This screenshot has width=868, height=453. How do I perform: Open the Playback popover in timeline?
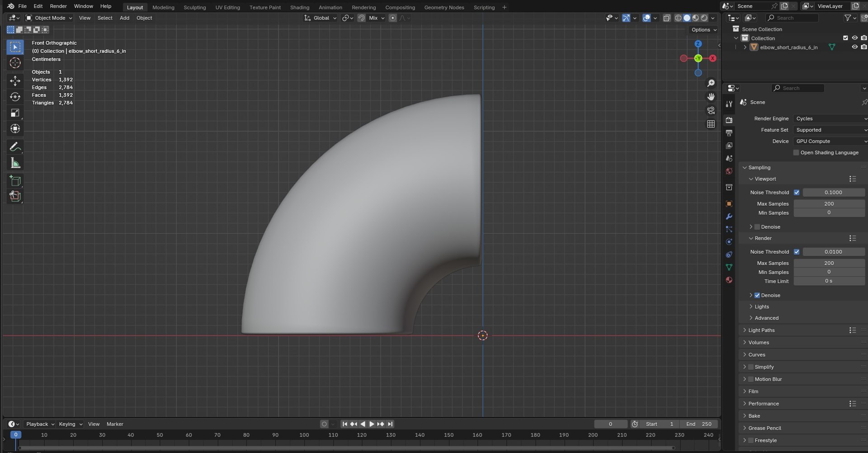pos(40,424)
